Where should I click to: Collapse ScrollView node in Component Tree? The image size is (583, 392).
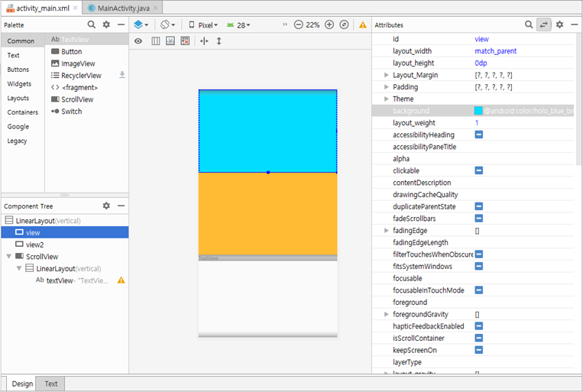pyautogui.click(x=9, y=256)
